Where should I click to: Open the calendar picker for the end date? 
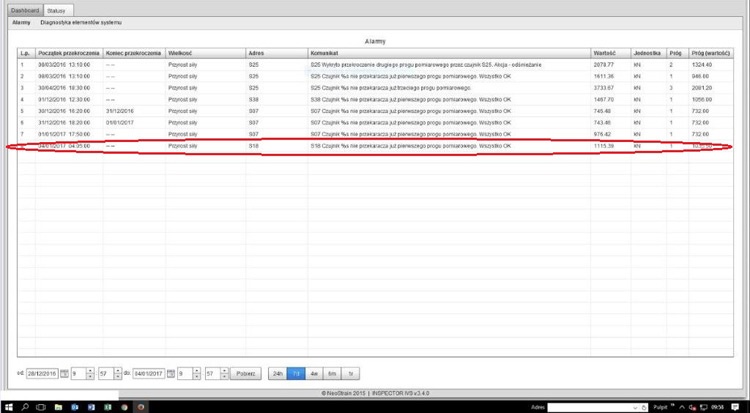click(x=170, y=373)
